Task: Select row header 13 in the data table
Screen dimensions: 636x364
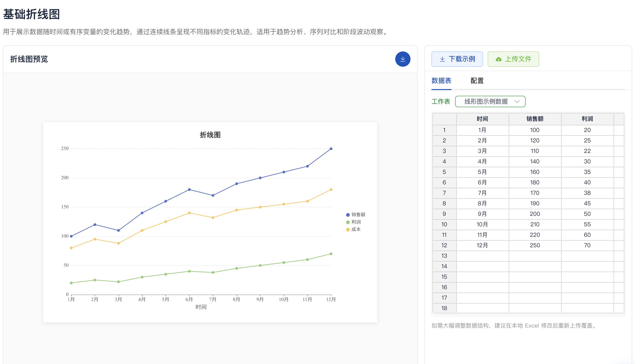Action: [444, 256]
